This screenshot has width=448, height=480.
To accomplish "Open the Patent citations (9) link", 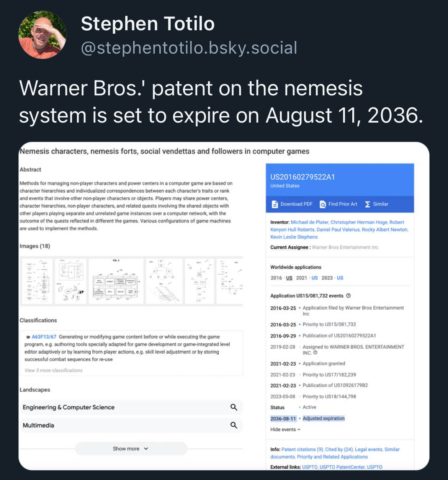I will (x=302, y=449).
